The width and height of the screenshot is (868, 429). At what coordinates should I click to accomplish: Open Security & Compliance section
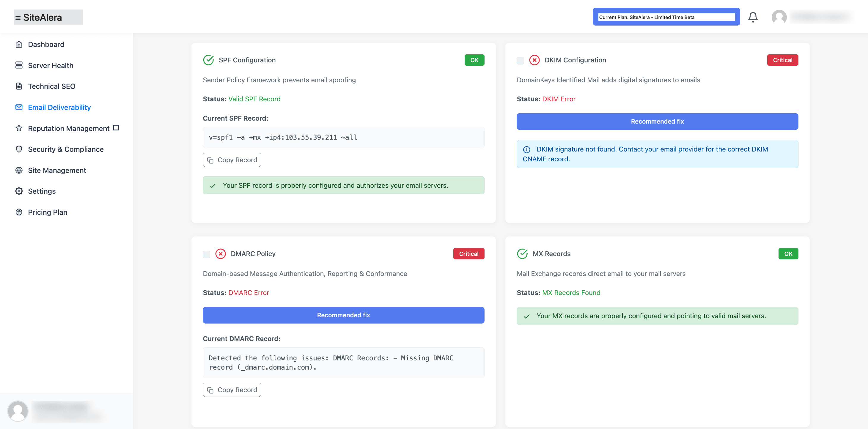point(66,149)
